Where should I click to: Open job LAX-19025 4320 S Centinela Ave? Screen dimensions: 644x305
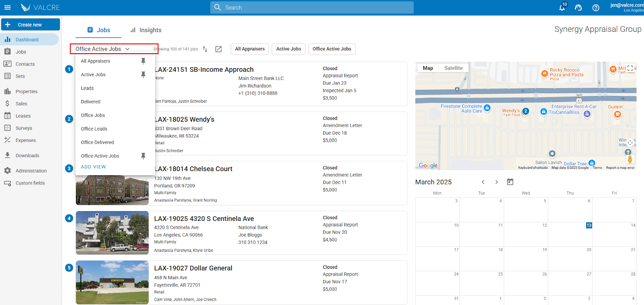click(204, 218)
